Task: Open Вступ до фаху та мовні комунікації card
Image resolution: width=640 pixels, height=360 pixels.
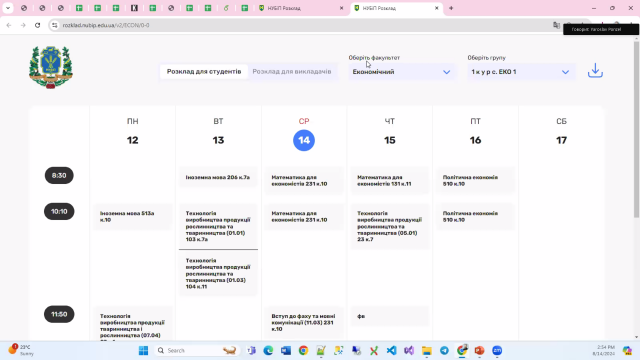Action: tap(304, 322)
